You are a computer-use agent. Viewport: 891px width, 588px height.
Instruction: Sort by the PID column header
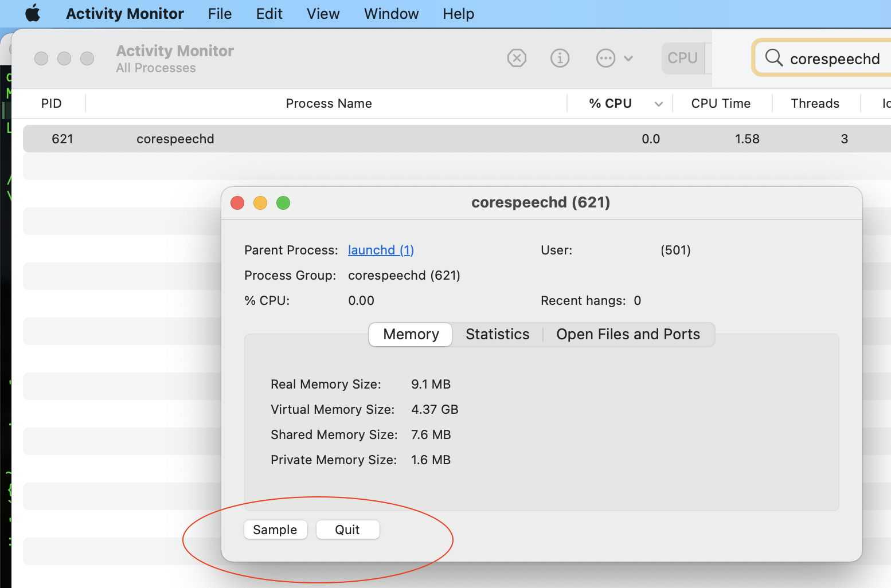(51, 104)
